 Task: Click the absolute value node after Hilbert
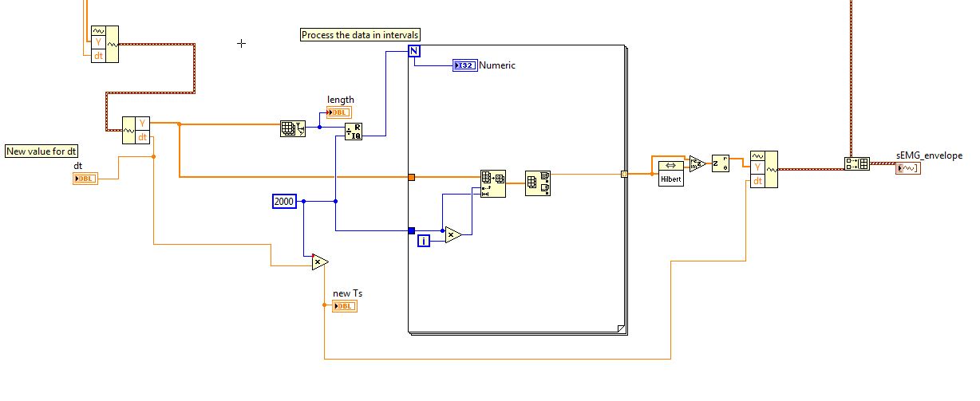pyautogui.click(x=697, y=163)
